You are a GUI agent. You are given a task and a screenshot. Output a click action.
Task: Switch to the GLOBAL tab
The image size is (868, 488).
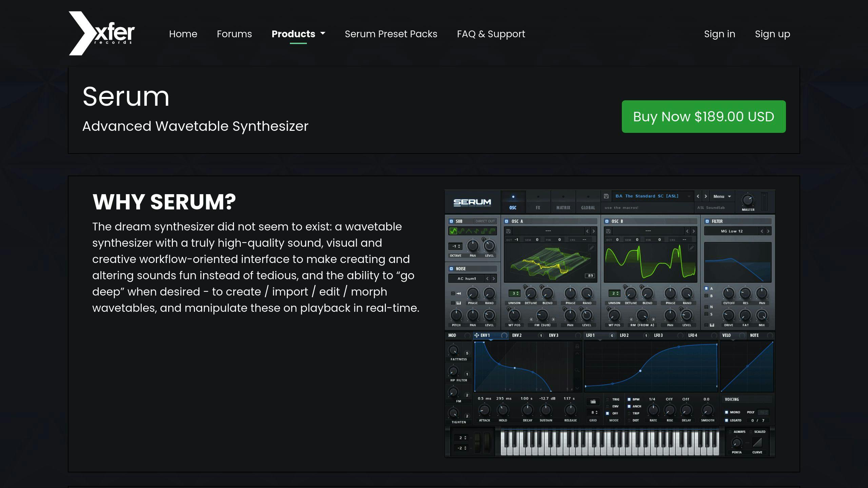click(588, 202)
